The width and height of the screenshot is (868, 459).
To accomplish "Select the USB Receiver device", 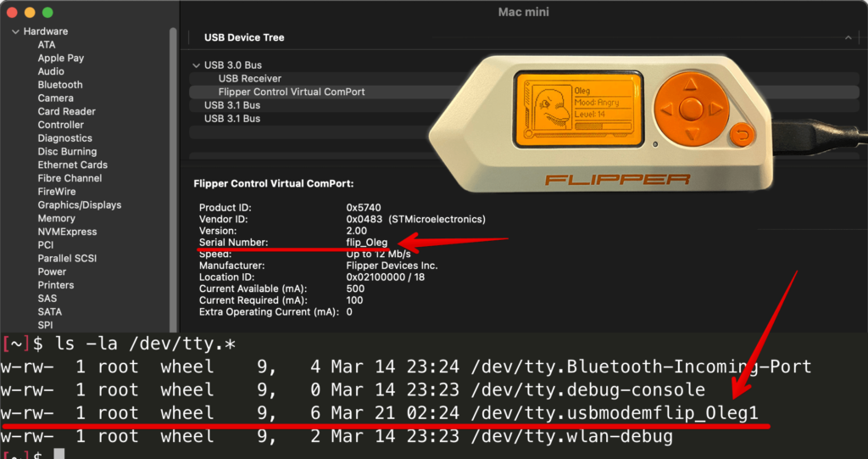I will [x=250, y=79].
